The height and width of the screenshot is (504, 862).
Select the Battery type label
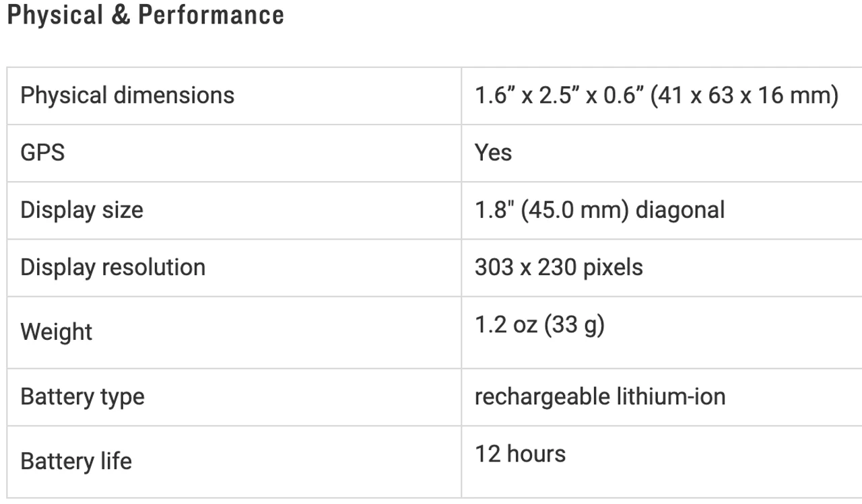[82, 396]
